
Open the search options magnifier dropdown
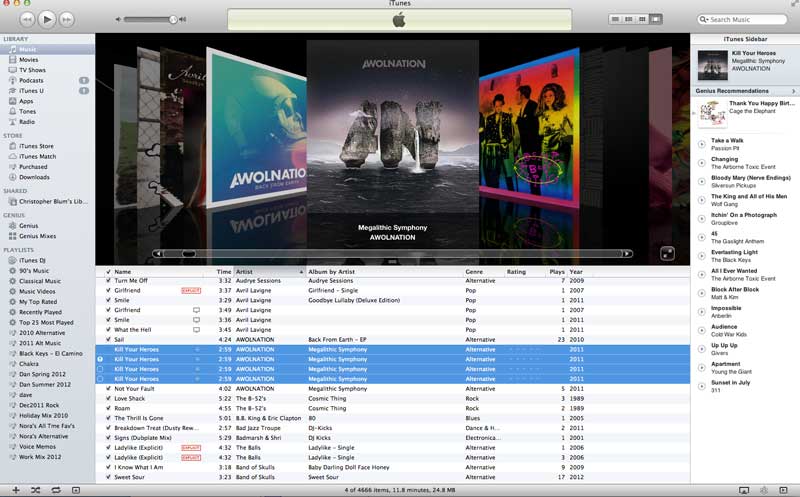704,19
